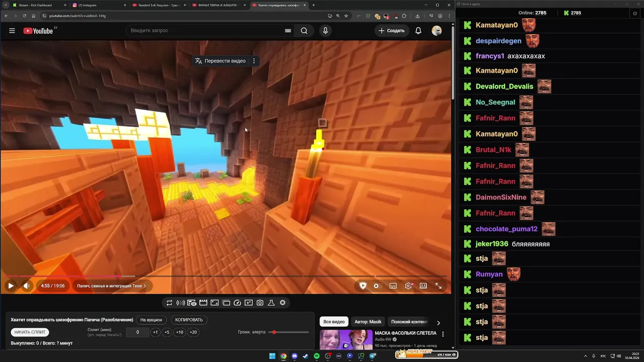Click the Перевести видео button
644x362 pixels.
(220, 61)
